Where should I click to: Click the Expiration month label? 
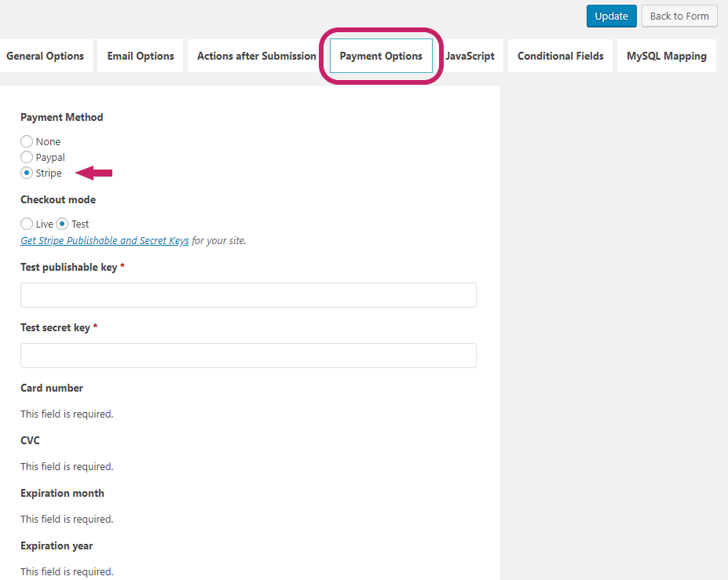point(62,493)
